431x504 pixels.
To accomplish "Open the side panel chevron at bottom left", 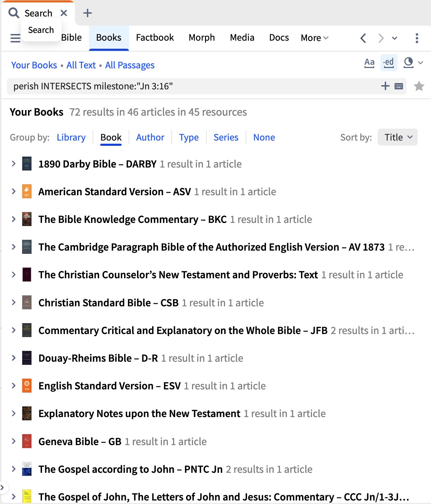I will click(2, 487).
